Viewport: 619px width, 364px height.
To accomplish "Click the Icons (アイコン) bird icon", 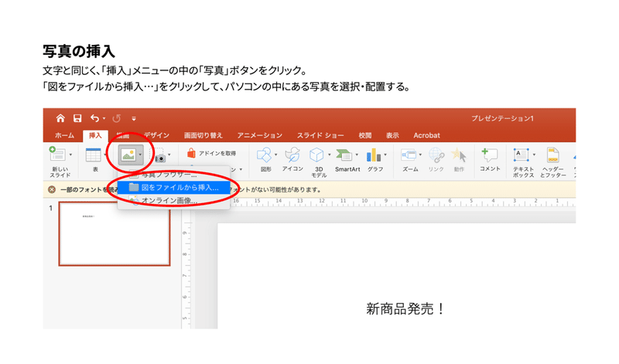I will [292, 155].
